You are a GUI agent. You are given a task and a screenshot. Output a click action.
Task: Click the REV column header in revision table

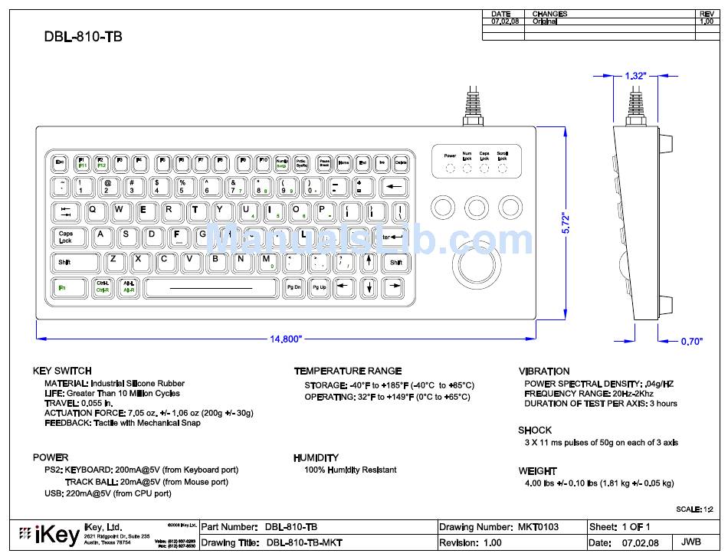point(707,14)
